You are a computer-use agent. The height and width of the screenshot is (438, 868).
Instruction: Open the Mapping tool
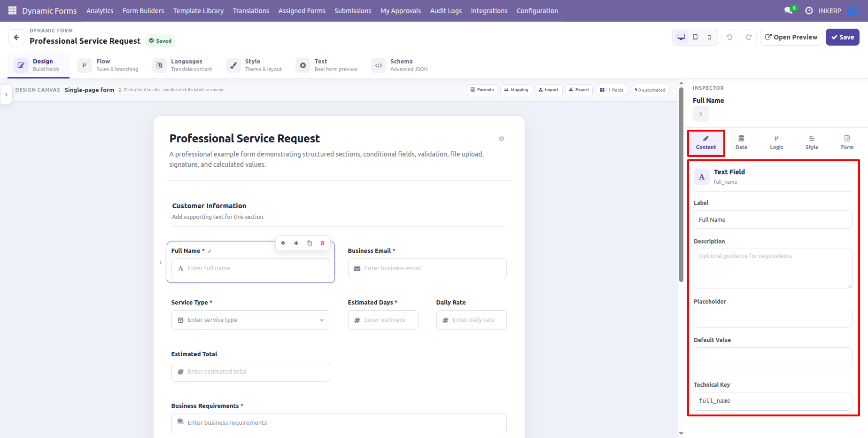pos(516,90)
